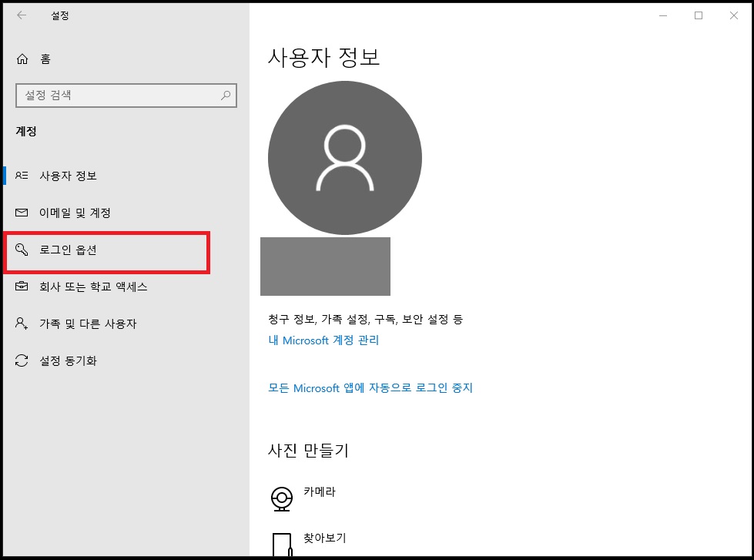Click the browse file icon beside 찾아보기
Image resolution: width=754 pixels, height=560 pixels.
point(283,544)
